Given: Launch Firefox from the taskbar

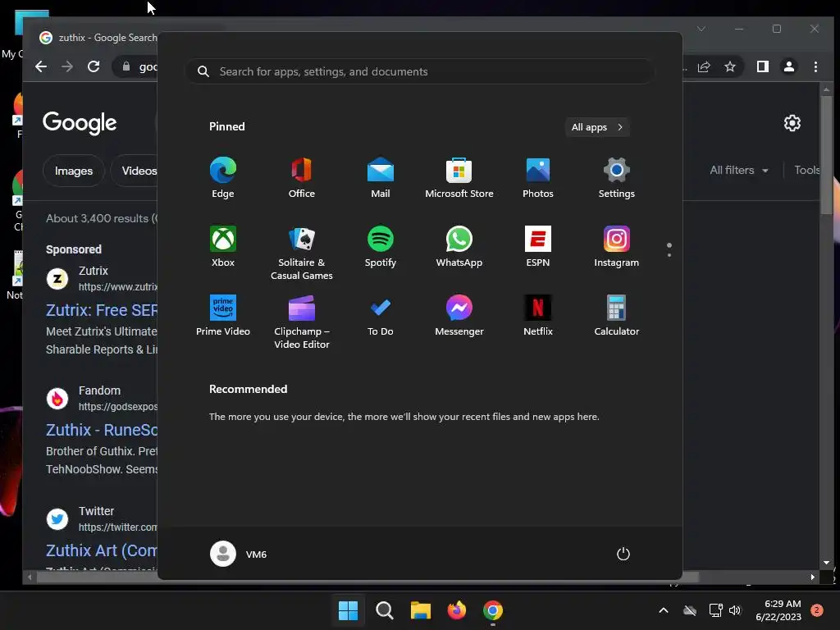Looking at the screenshot, I should [456, 610].
